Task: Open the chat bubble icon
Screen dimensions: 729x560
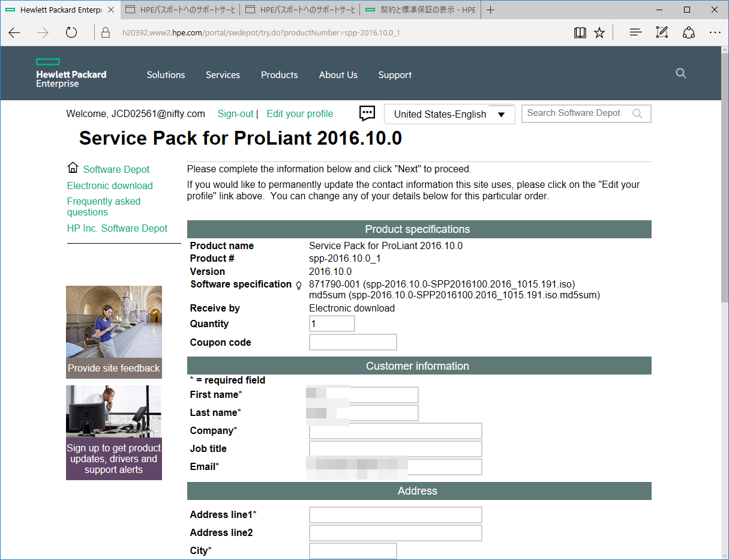Action: pyautogui.click(x=367, y=113)
